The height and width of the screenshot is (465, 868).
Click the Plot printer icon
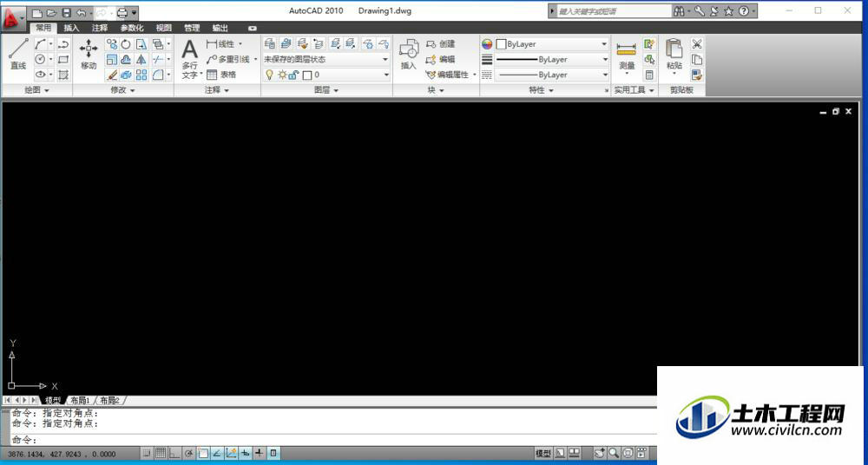click(122, 13)
